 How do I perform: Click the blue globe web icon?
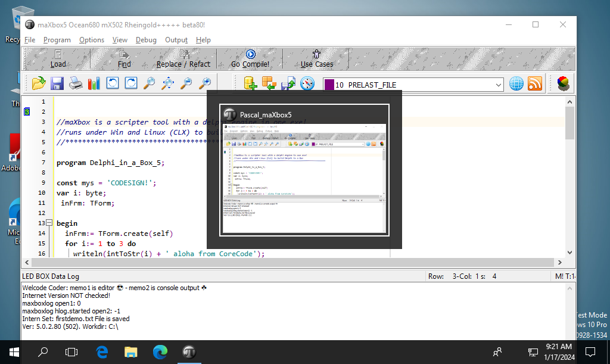(516, 84)
